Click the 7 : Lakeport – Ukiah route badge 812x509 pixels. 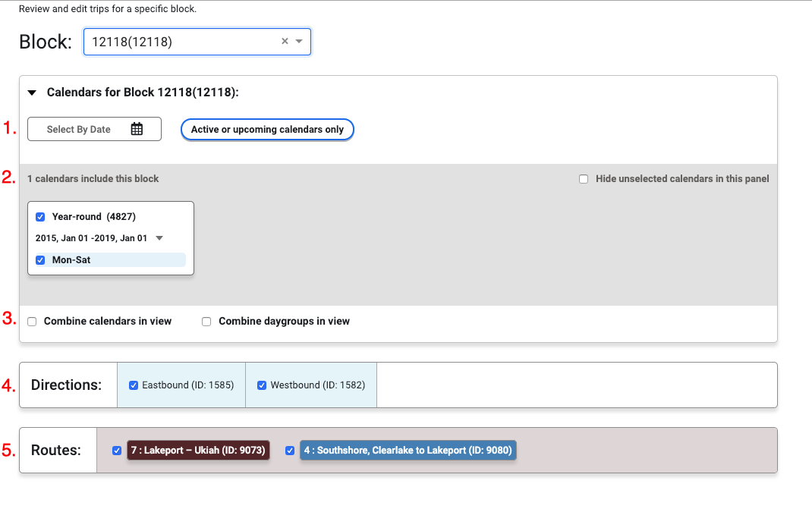pos(198,450)
